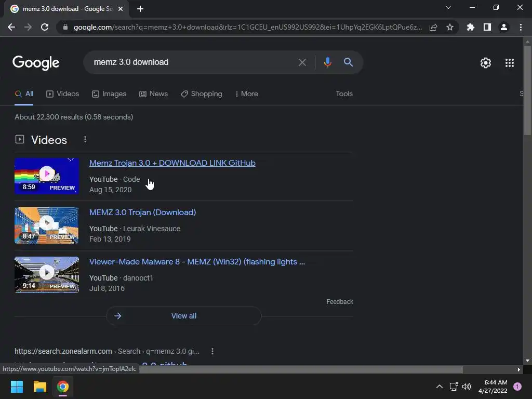Click the horizontal scrollbar thumb
Viewport: 532px width, 399px height.
tap(301, 369)
